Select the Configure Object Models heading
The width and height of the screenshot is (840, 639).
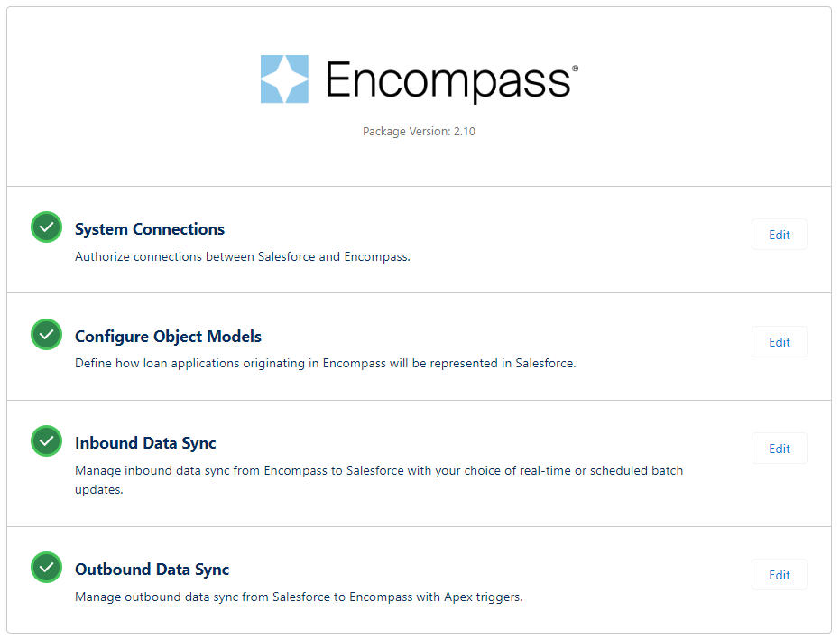click(x=168, y=336)
